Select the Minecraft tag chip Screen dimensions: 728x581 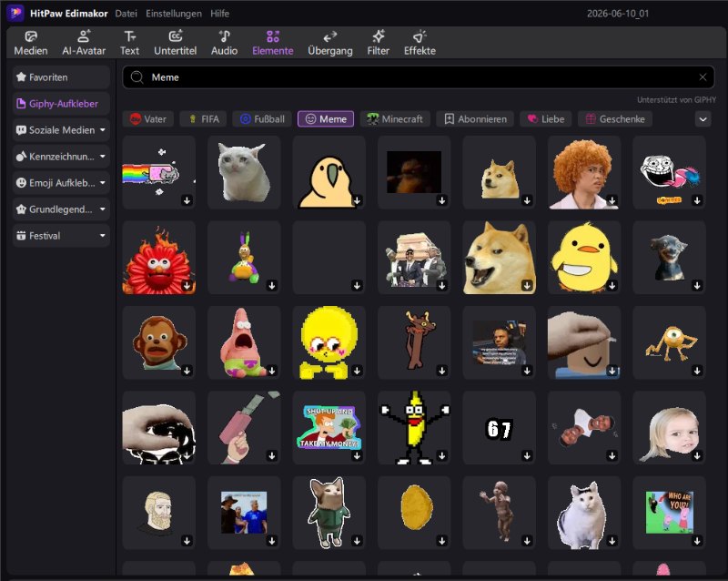395,119
